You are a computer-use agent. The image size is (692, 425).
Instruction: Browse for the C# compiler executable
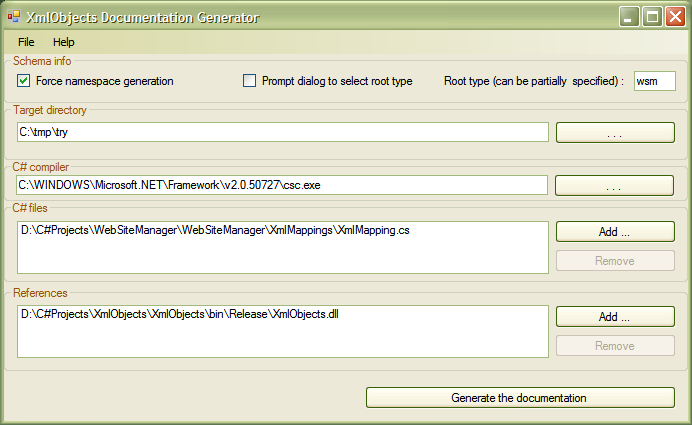[614, 185]
